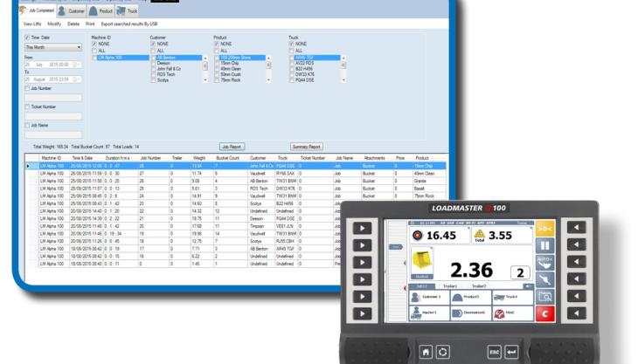Viewport: 638px width, 364px height.
Task: Select PQ44 DSE in Truck list
Action: point(304,80)
